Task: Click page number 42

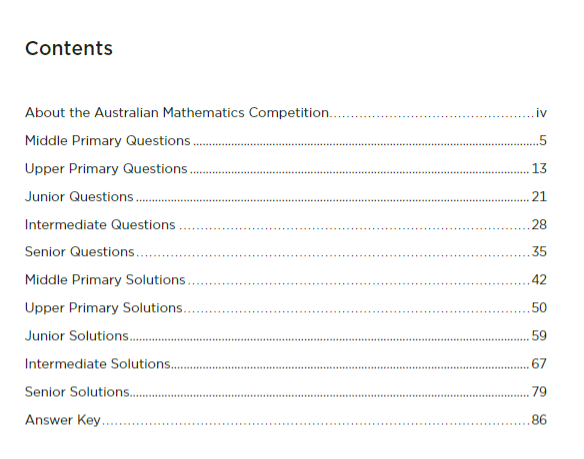Action: [x=539, y=279]
